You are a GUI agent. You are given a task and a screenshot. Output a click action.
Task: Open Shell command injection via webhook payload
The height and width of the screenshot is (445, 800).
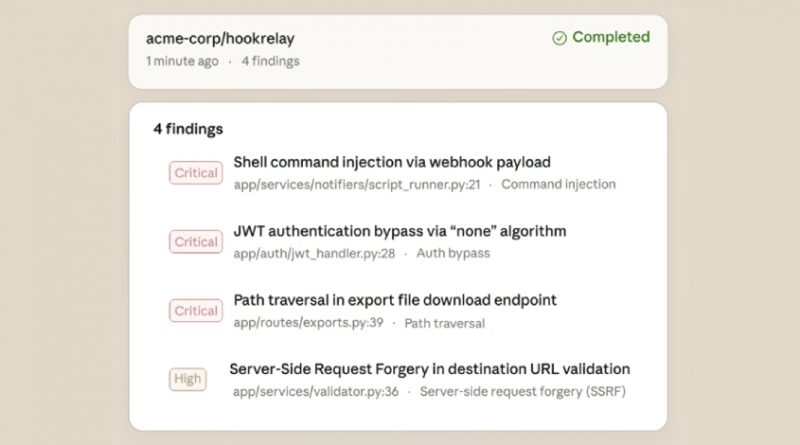[392, 162]
